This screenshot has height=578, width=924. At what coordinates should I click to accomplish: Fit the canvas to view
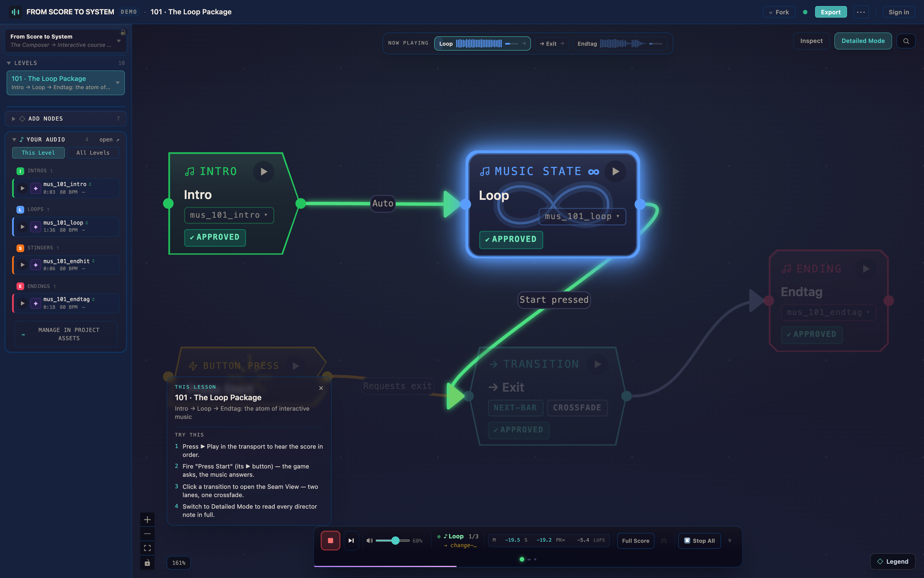pyautogui.click(x=147, y=548)
